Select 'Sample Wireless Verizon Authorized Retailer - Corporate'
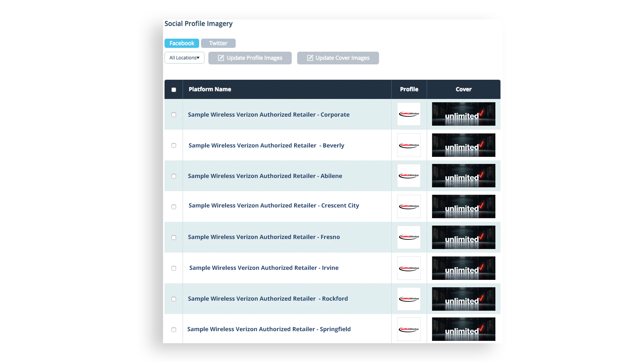The width and height of the screenshot is (644, 362). click(x=269, y=115)
